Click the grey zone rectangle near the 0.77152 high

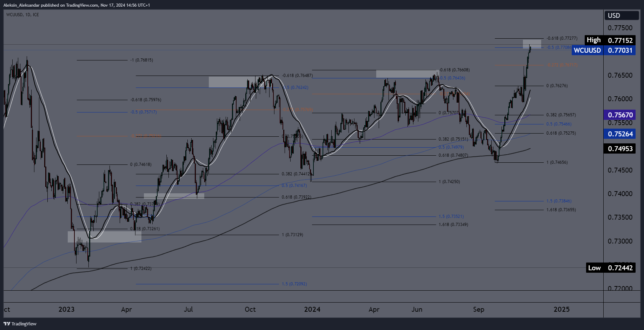[532, 44]
